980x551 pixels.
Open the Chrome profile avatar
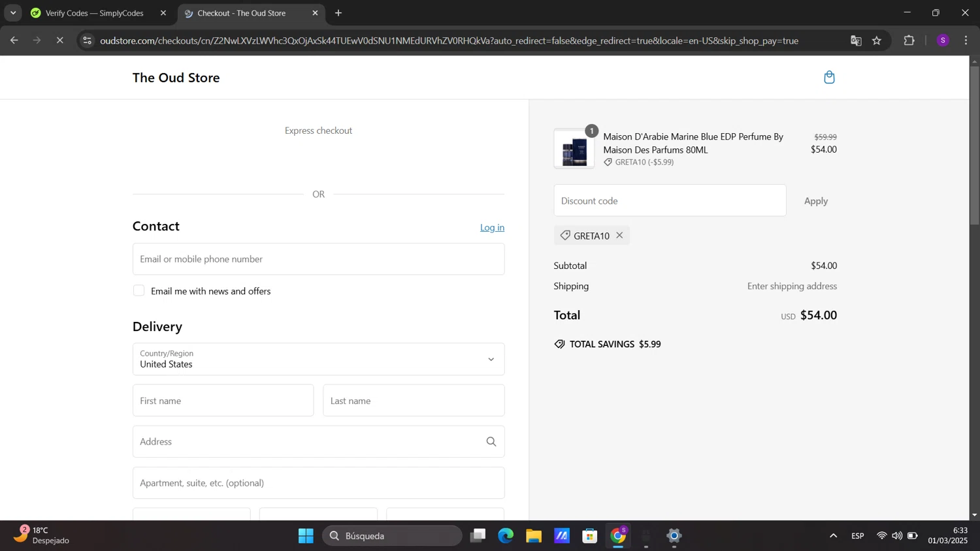click(x=943, y=40)
